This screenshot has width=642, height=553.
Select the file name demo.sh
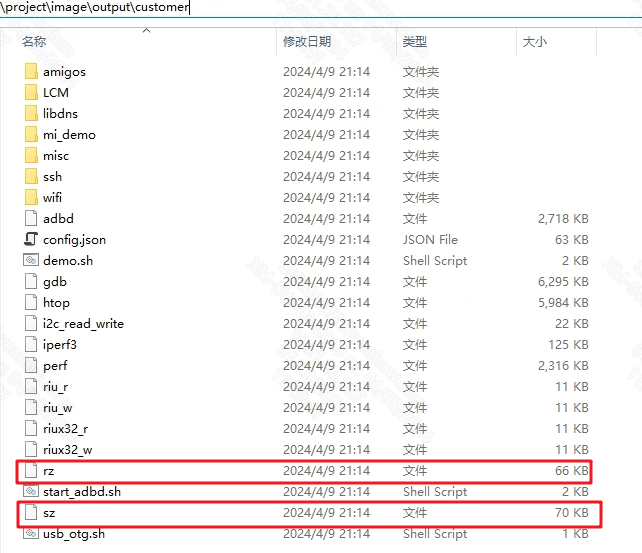pos(68,261)
